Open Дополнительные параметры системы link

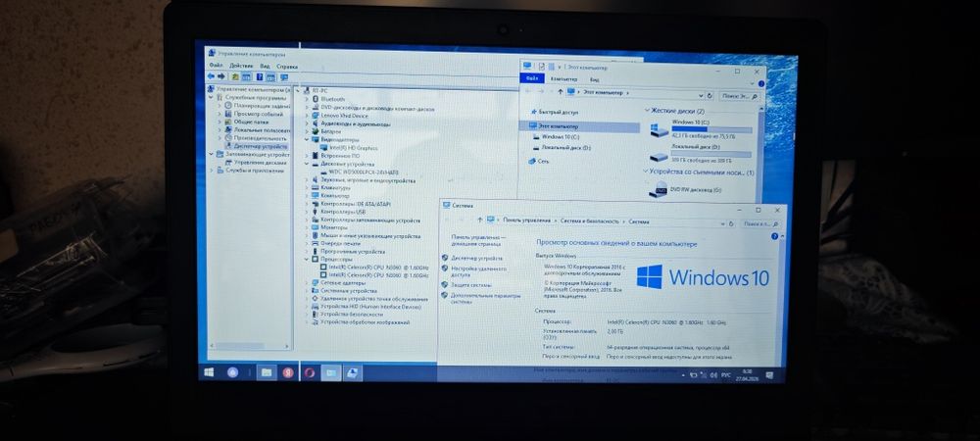[485, 298]
